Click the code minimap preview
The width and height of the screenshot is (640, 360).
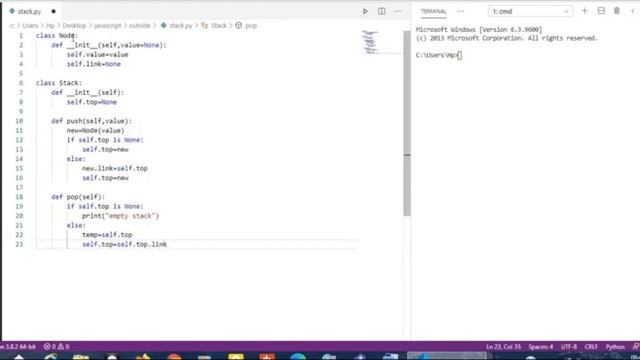pos(370,42)
